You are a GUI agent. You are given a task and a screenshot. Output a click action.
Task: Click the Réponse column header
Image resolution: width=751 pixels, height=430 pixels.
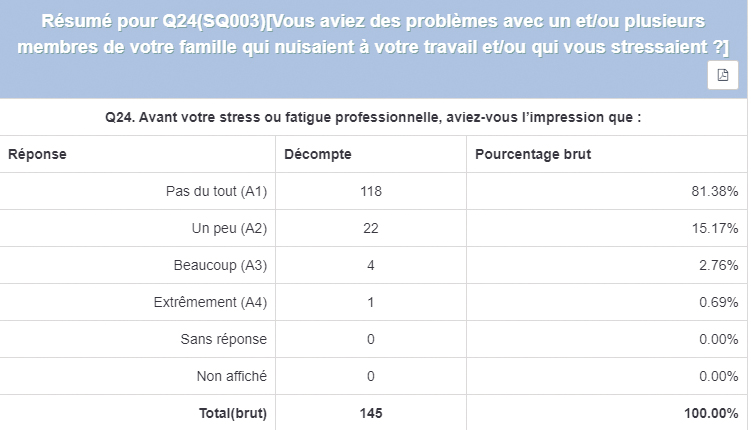pos(38,154)
